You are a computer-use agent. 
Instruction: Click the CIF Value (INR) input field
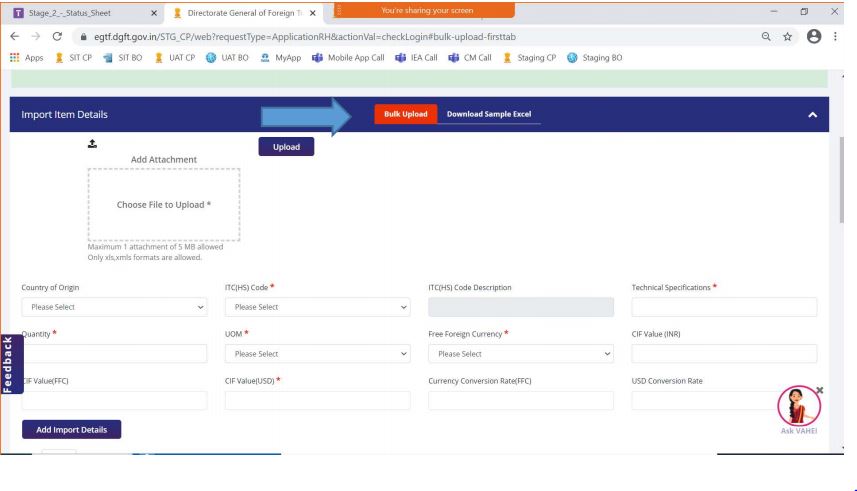(x=724, y=354)
